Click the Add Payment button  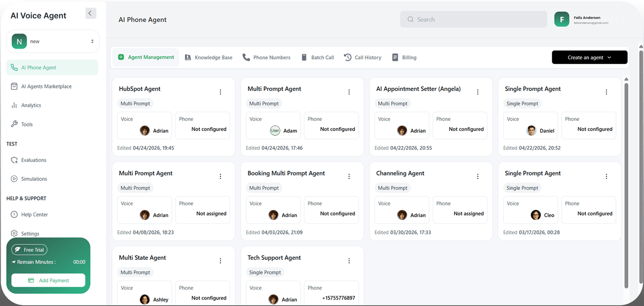click(x=48, y=280)
